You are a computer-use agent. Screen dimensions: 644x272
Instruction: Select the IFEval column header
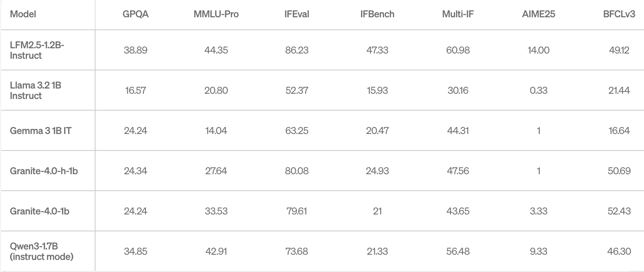tap(297, 14)
